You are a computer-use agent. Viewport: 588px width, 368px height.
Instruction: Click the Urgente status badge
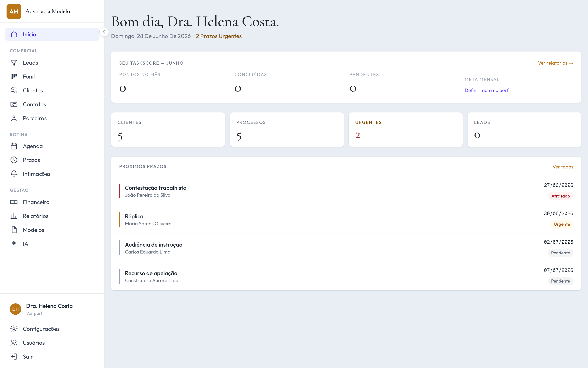click(562, 224)
